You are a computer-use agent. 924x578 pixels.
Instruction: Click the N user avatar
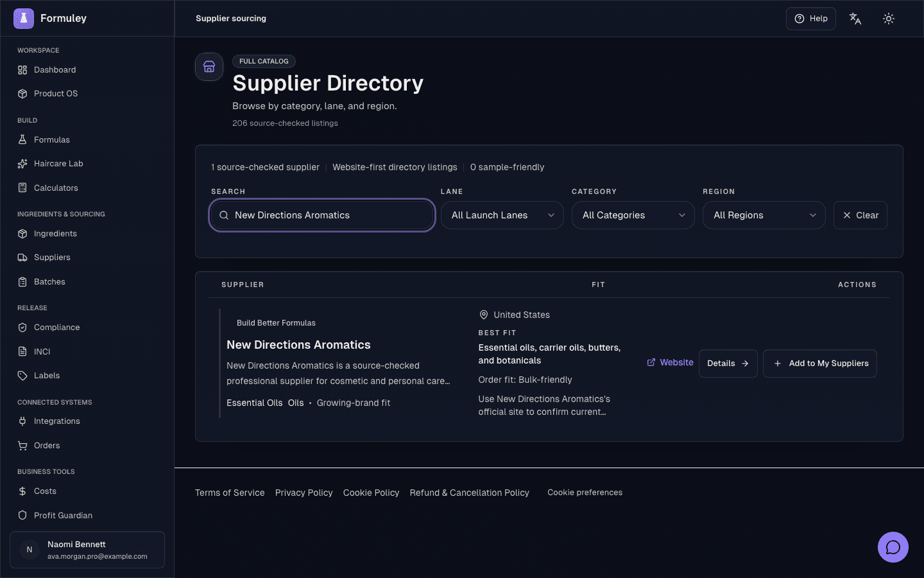tap(30, 550)
